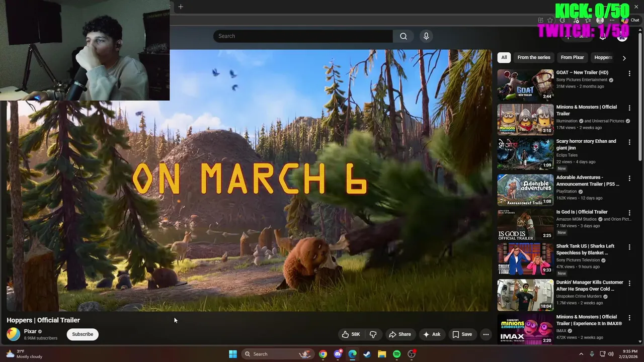Subscribe to the Pixar channel
Viewport: 644px width, 362px height.
click(83, 334)
